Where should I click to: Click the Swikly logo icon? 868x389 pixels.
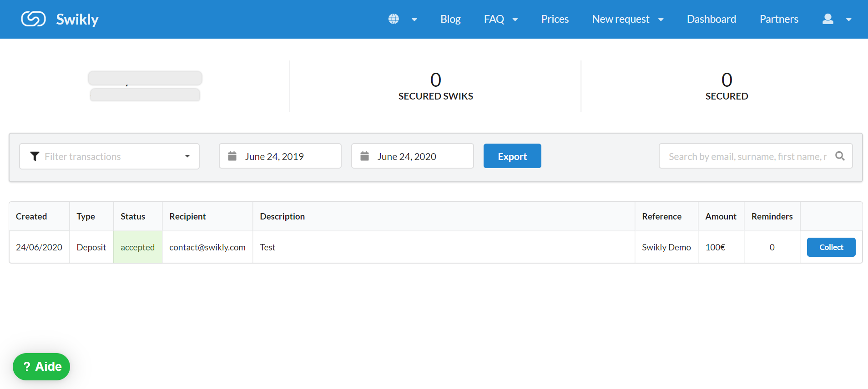[x=33, y=19]
